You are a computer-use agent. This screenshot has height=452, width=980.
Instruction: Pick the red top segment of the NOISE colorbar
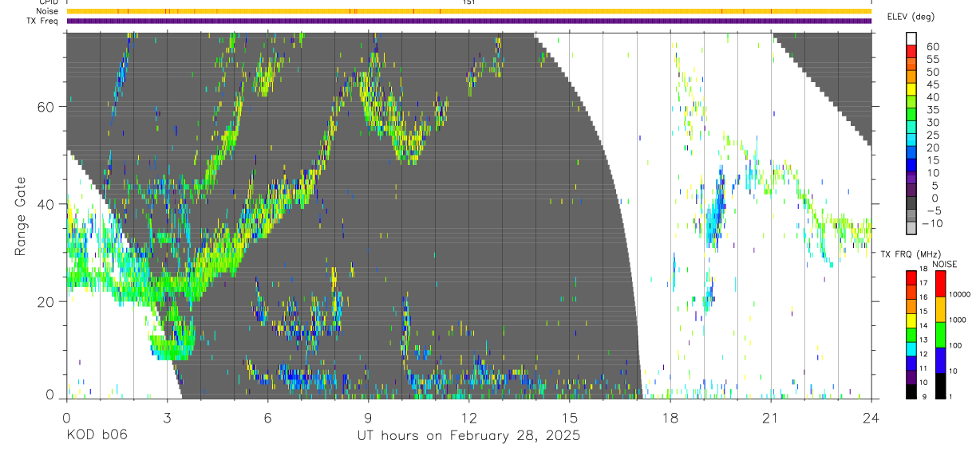click(940, 284)
